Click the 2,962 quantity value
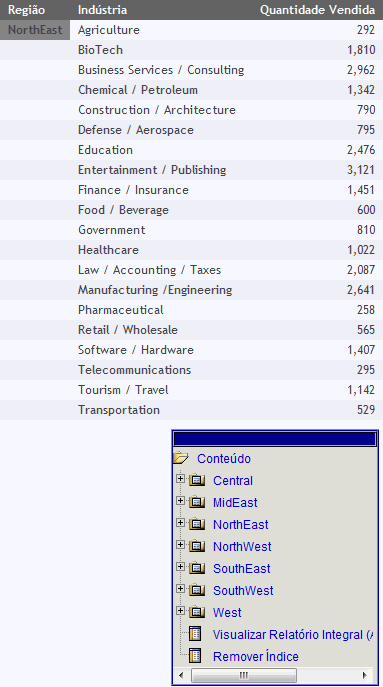 point(361,70)
